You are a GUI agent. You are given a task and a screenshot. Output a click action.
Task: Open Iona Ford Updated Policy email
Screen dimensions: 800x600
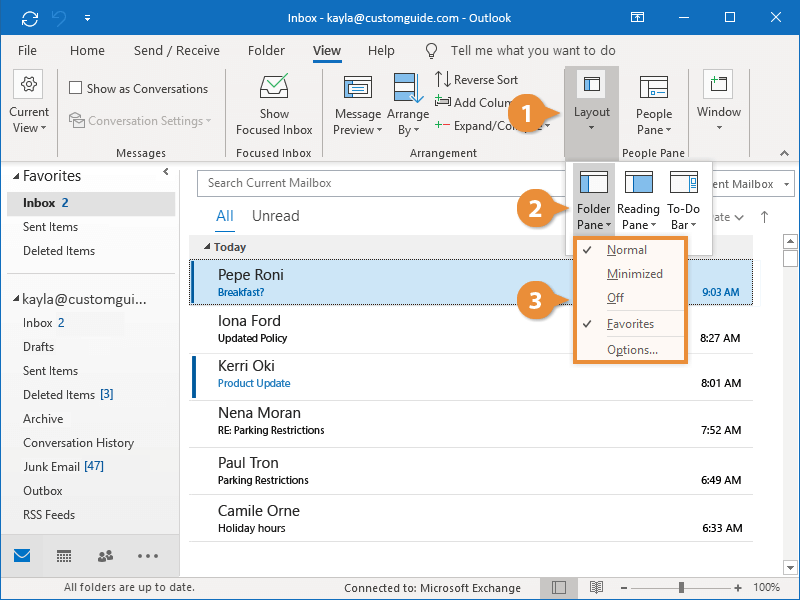click(x=471, y=329)
